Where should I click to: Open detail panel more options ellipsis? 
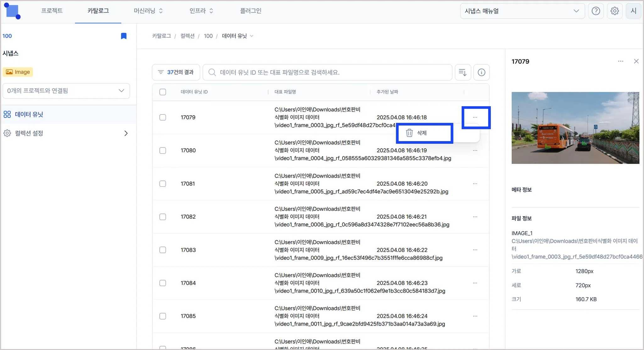point(620,61)
